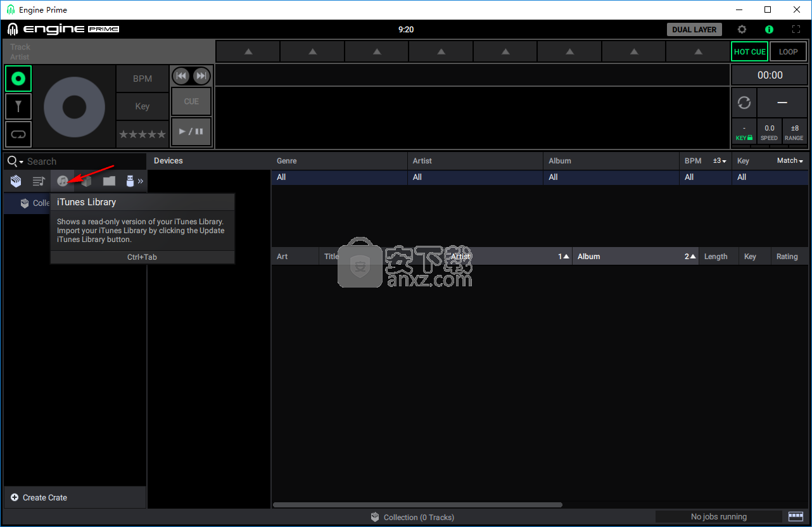Open the search filter dropdown arrow

(21, 163)
